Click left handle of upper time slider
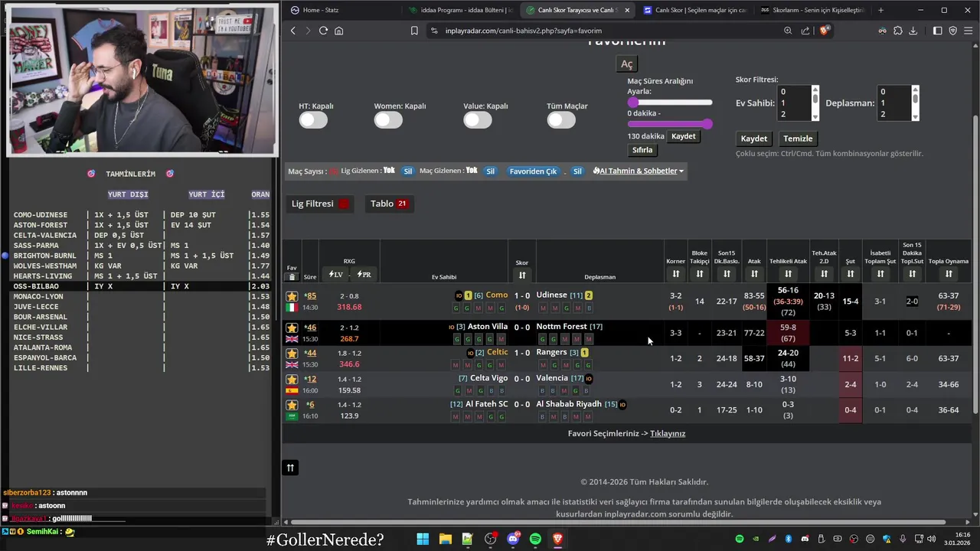 point(633,102)
